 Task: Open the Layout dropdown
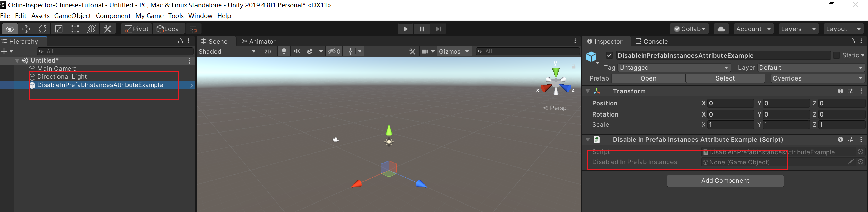(844, 29)
